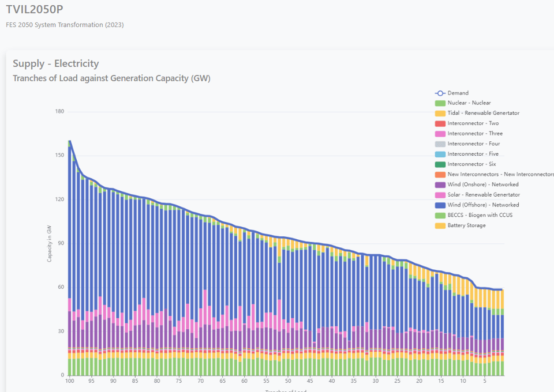The height and width of the screenshot is (392, 554).
Task: Hide Interconnector - Two in the legend
Action: 467,123
